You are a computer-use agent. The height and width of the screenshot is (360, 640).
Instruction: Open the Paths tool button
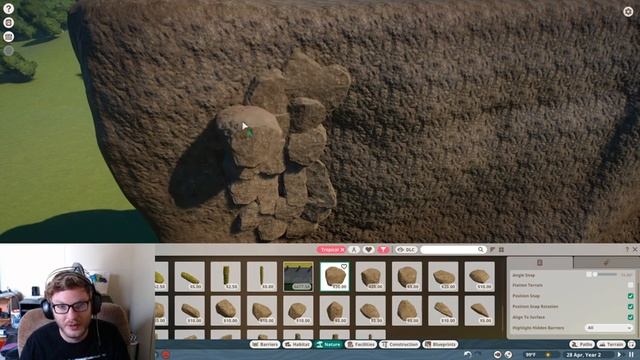[582, 344]
